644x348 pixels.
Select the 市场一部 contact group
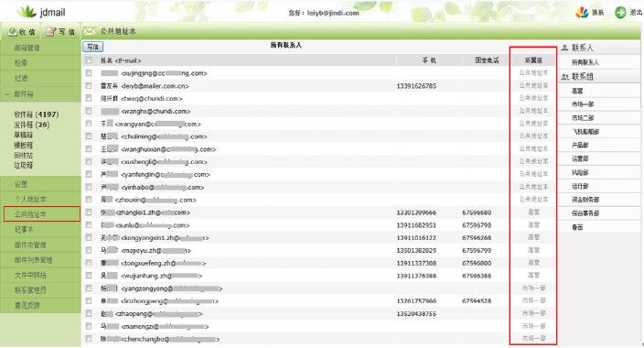tap(583, 104)
